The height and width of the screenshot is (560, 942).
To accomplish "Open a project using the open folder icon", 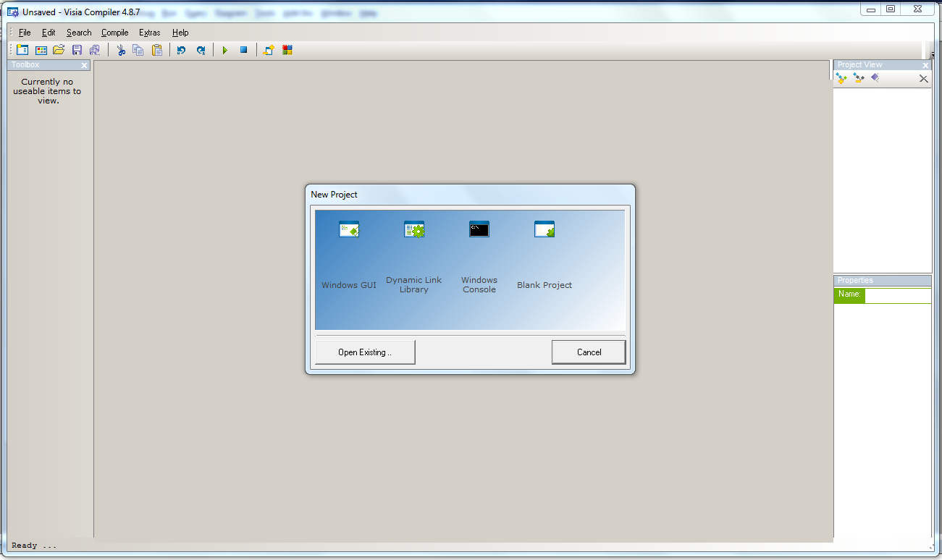I will [59, 49].
